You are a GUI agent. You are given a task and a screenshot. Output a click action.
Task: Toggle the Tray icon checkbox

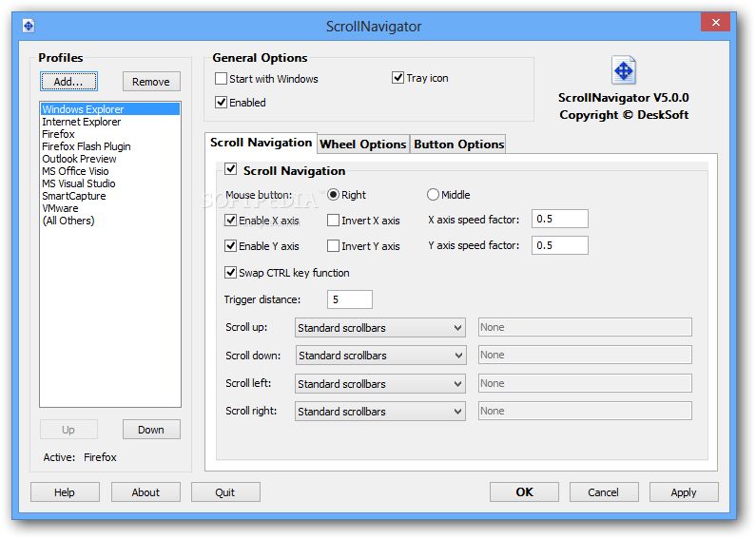tap(398, 78)
